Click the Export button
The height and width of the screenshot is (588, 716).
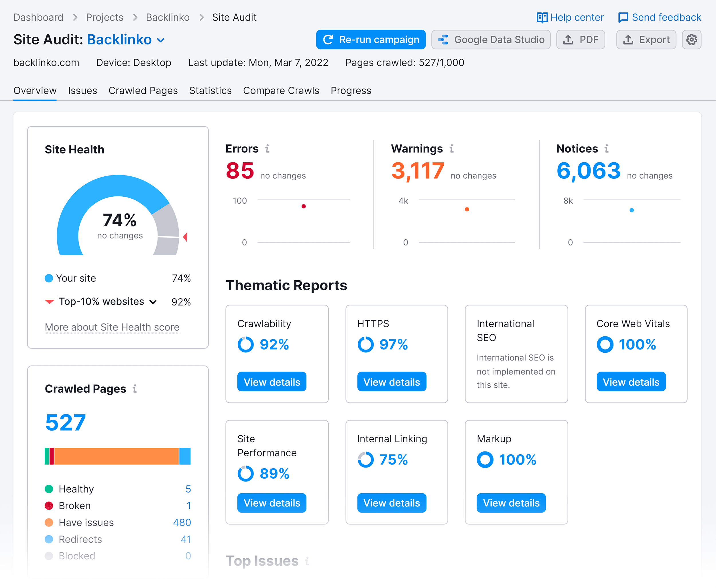tap(646, 40)
